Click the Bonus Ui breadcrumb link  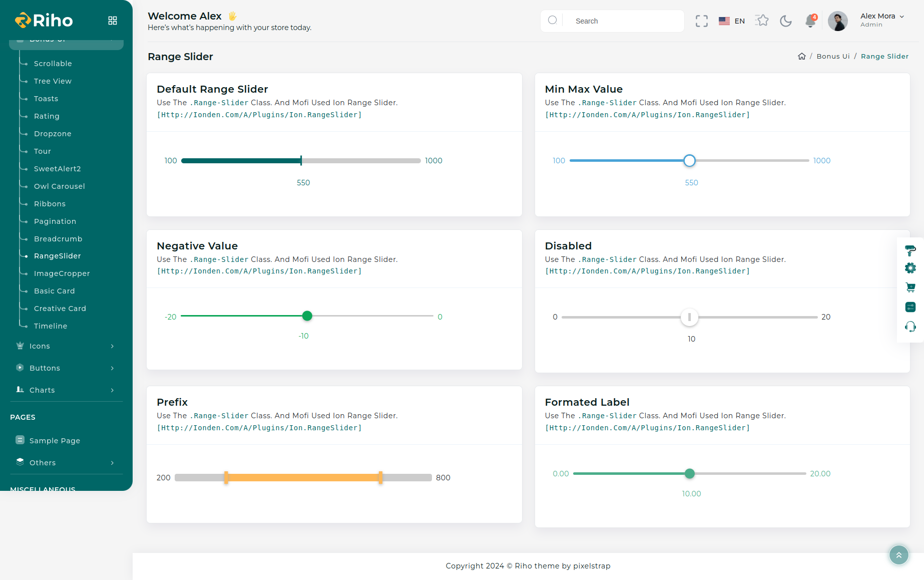point(833,56)
